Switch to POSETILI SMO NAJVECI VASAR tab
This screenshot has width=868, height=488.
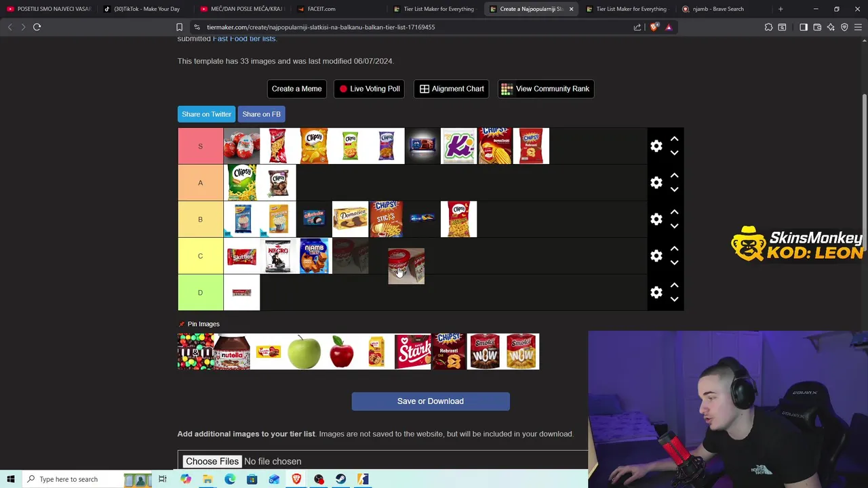49,9
